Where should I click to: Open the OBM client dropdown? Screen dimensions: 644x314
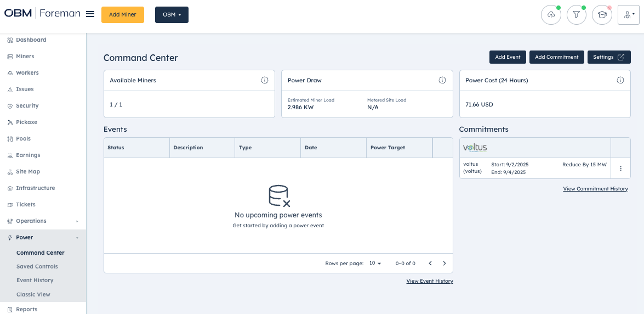172,15
